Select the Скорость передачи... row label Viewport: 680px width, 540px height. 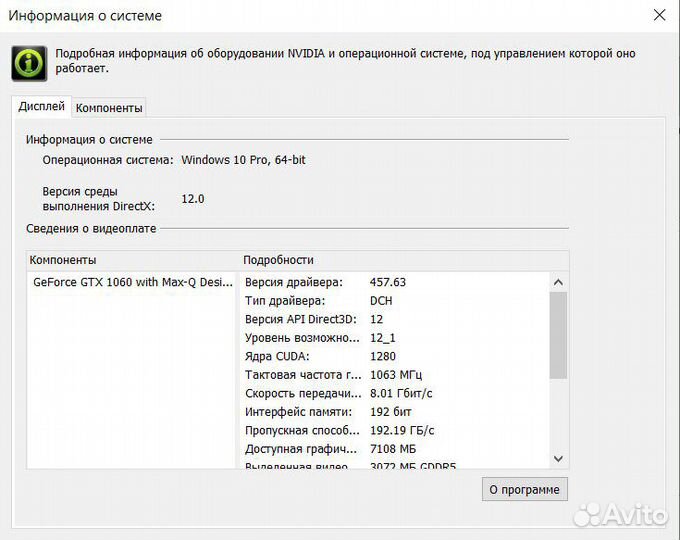coord(303,393)
